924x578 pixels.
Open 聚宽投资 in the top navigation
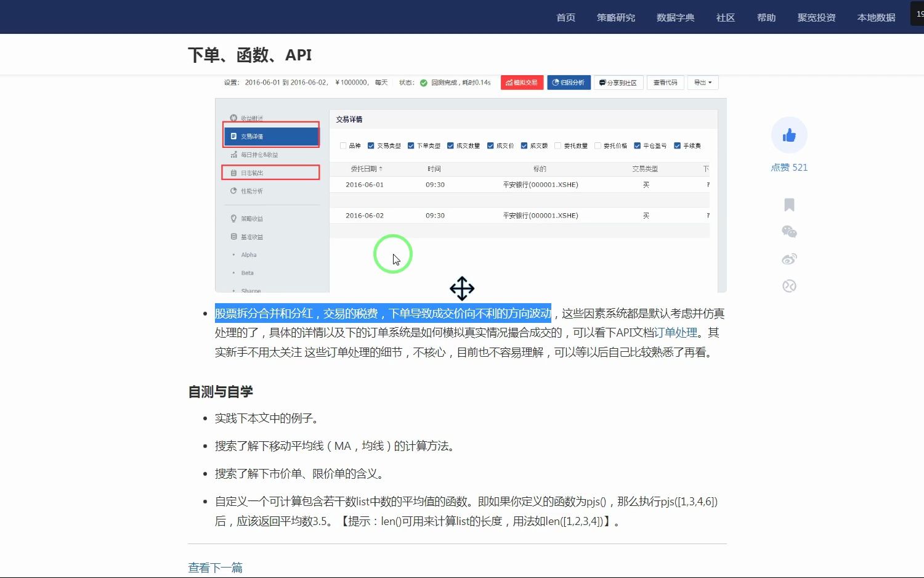coord(816,17)
